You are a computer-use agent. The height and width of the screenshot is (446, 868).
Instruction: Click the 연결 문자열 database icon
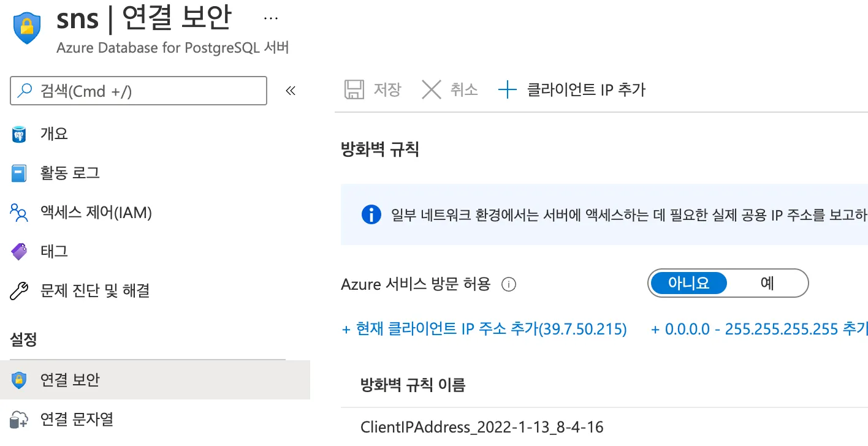20,420
